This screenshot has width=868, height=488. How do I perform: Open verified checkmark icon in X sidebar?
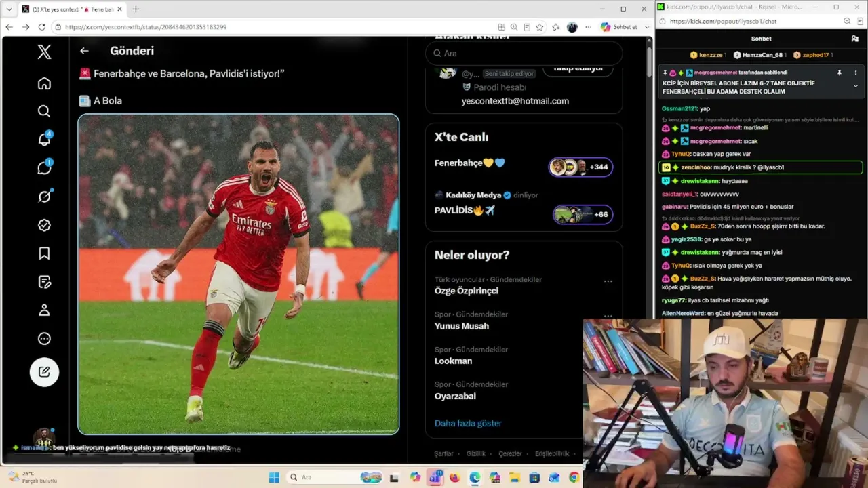coord(44,225)
